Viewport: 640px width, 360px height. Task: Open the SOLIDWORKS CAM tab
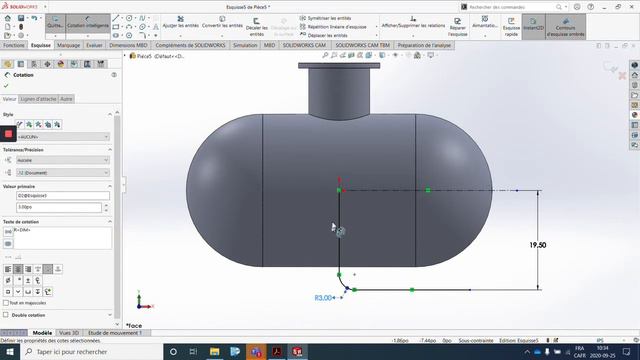304,45
